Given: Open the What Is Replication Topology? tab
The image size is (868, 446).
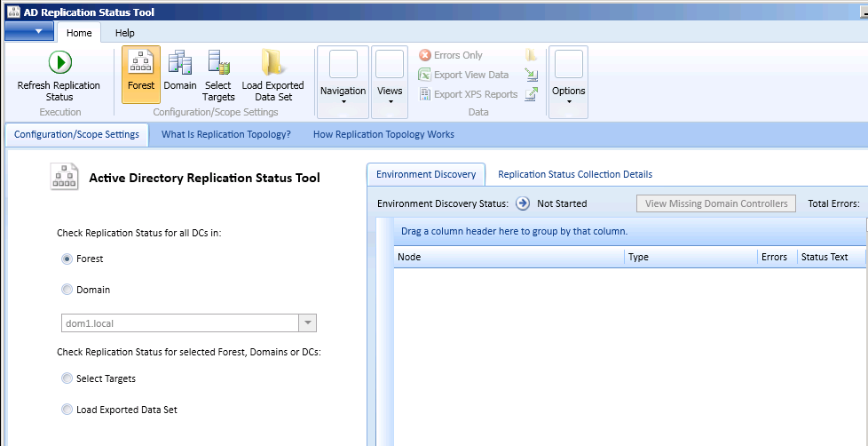Looking at the screenshot, I should point(225,135).
